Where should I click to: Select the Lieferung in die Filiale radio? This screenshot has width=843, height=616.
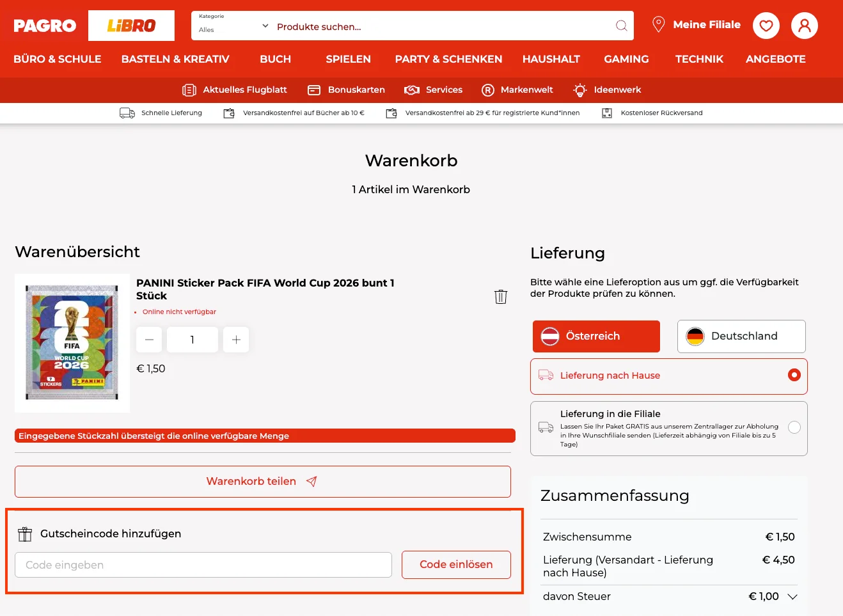point(794,427)
